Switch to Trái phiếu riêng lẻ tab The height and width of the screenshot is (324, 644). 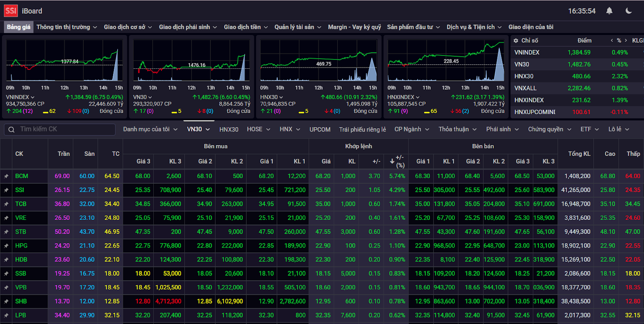tap(362, 129)
